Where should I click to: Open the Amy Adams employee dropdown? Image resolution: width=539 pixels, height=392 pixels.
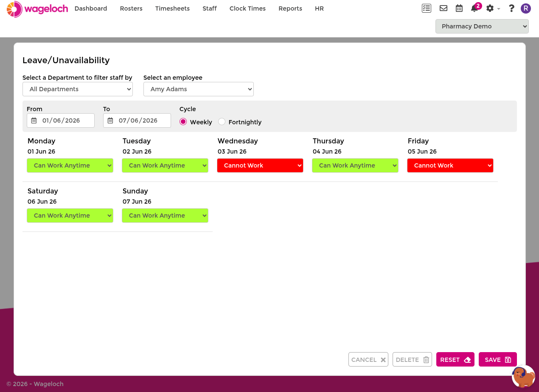point(199,89)
